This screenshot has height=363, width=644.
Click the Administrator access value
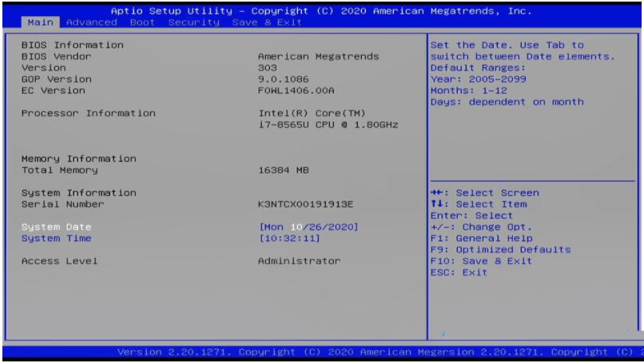(x=300, y=261)
